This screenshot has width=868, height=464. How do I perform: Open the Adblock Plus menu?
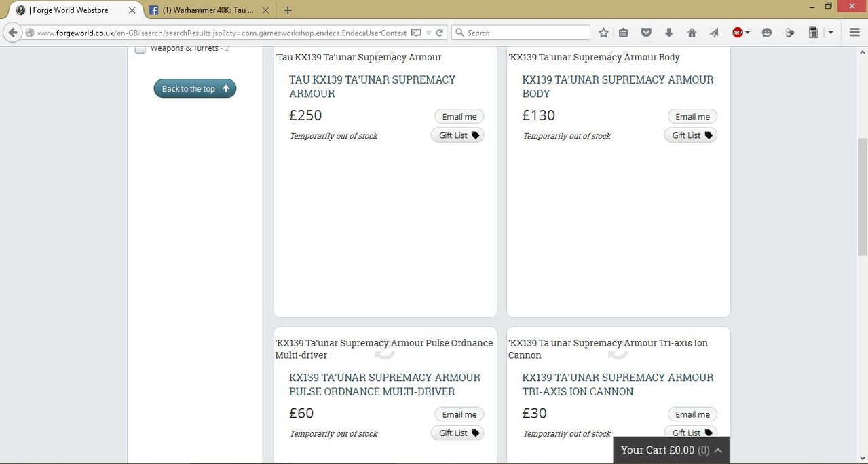[x=740, y=33]
